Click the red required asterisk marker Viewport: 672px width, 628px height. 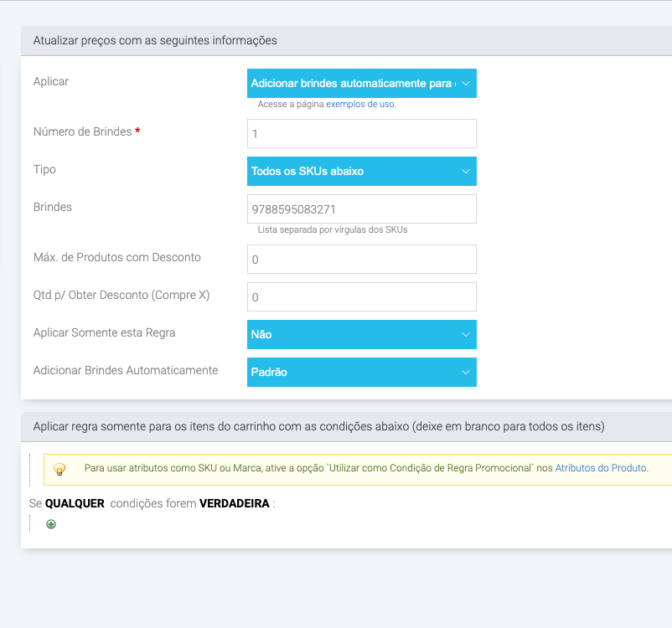click(x=137, y=132)
